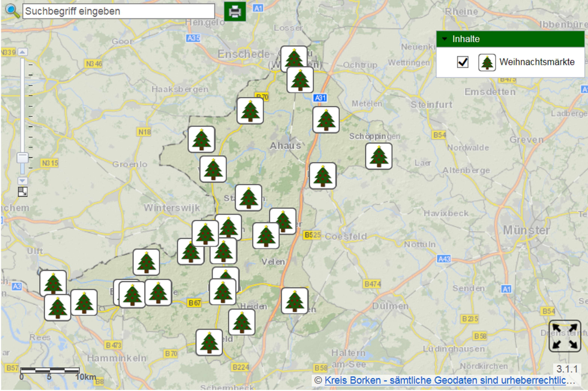
Task: Click the fullscreen expand arrows icon
Action: tap(565, 336)
